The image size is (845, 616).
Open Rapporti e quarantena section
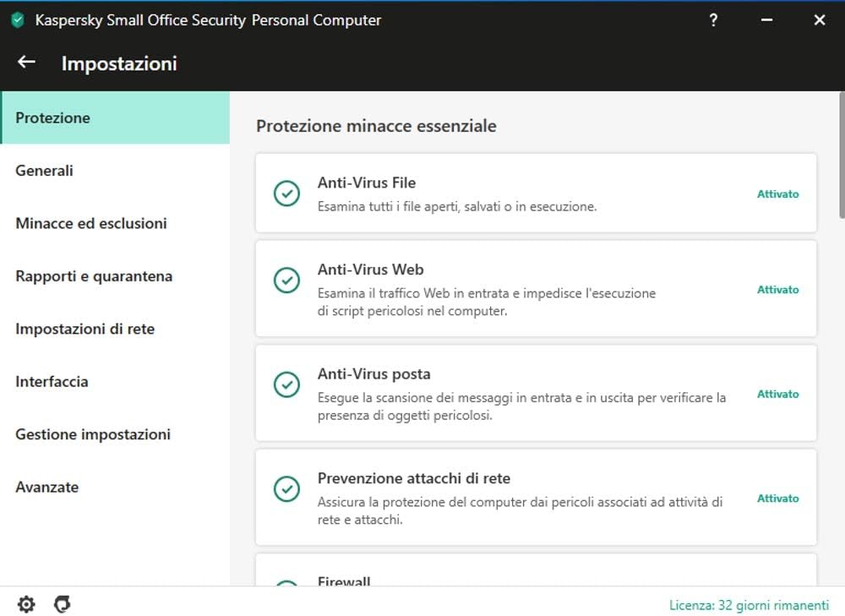click(x=115, y=276)
